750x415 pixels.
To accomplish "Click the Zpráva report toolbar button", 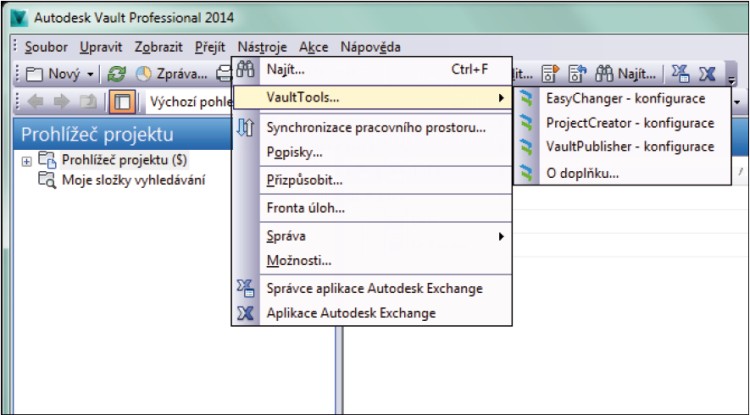I will click(x=170, y=74).
